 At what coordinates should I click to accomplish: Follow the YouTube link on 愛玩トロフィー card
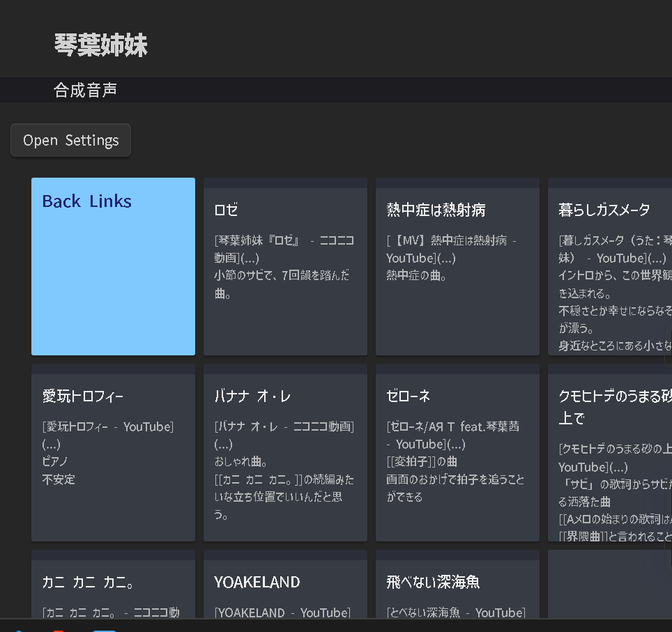[147, 426]
